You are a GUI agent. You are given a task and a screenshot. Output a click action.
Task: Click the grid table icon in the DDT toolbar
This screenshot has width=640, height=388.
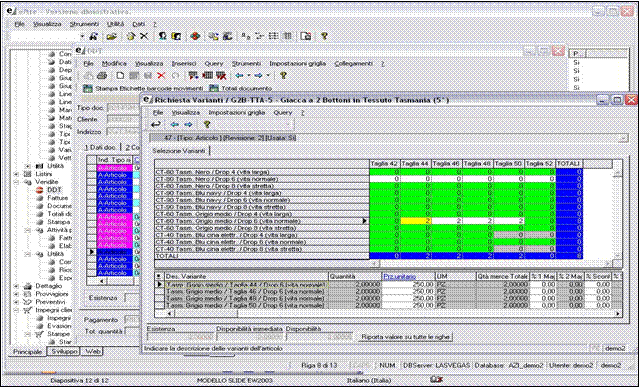[208, 75]
